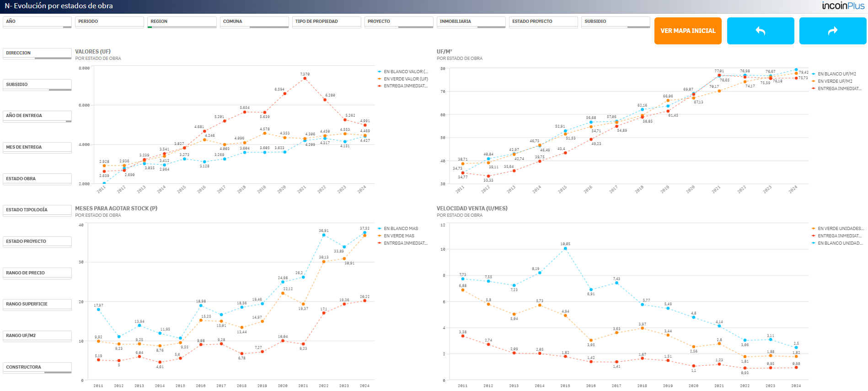Open the ESTADO OBRA side filter
The width and height of the screenshot is (868, 391).
[37, 179]
